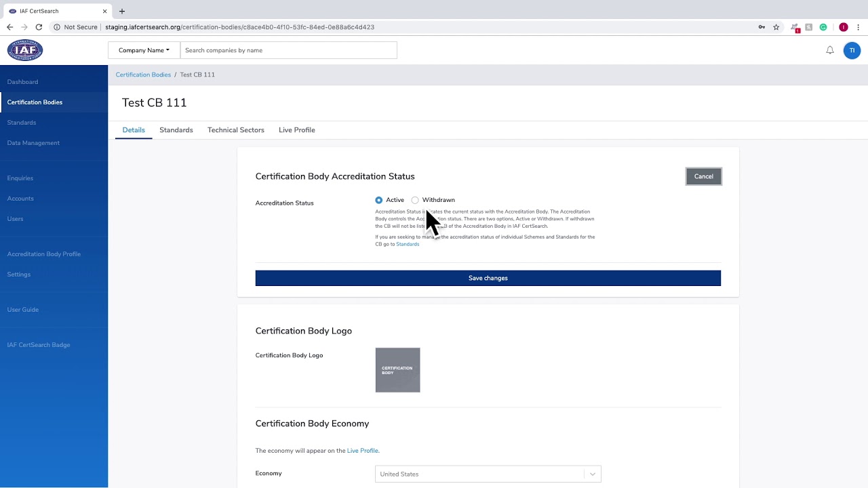Follow the Standards link in help text

pyautogui.click(x=408, y=244)
